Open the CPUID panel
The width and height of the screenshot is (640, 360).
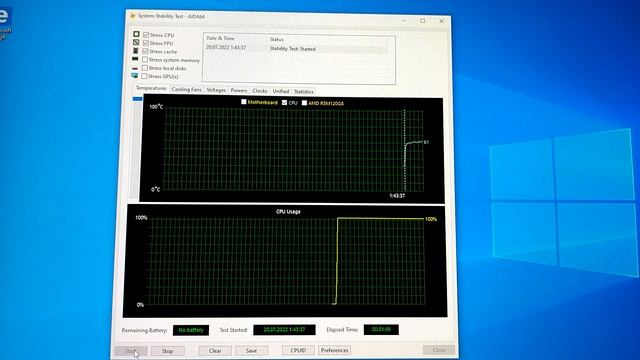tap(298, 350)
